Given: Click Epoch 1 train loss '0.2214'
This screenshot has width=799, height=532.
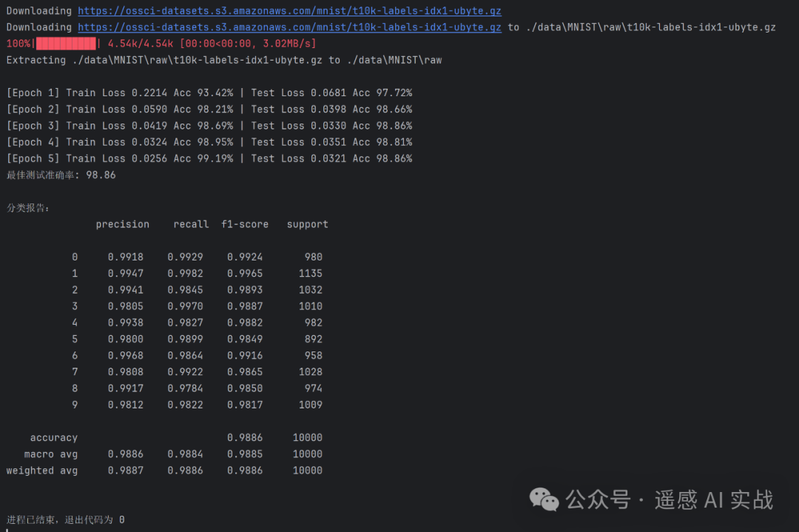Looking at the screenshot, I should (149, 92).
